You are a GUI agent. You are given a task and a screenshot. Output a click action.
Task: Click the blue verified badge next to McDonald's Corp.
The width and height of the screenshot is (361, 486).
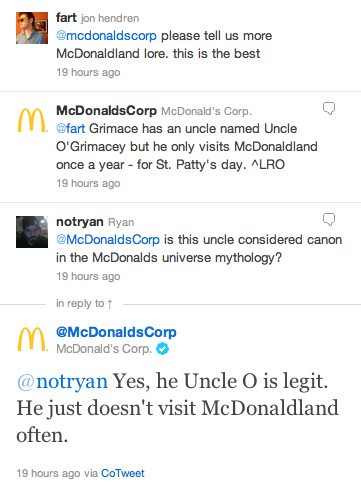[x=163, y=349]
